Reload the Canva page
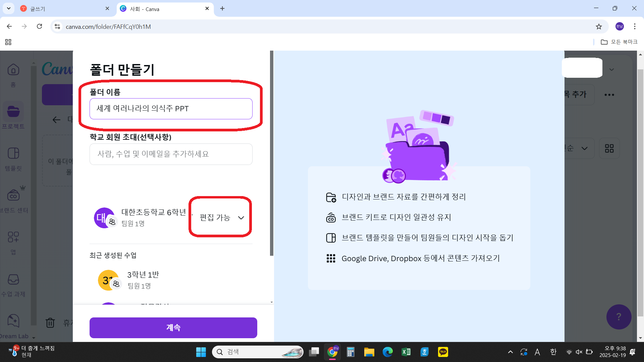The height and width of the screenshot is (362, 644). coord(40,26)
